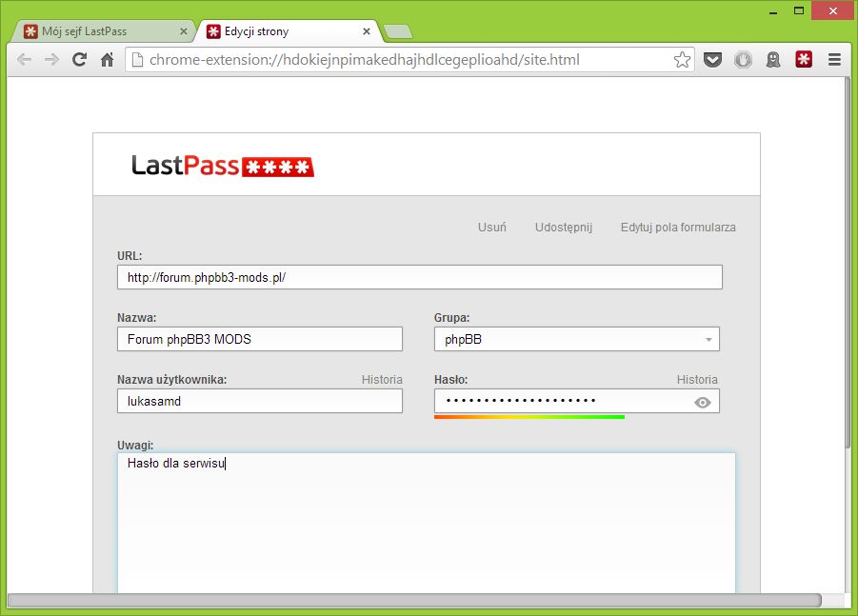Open Historia for Nazwa użytkownika

pyautogui.click(x=382, y=380)
